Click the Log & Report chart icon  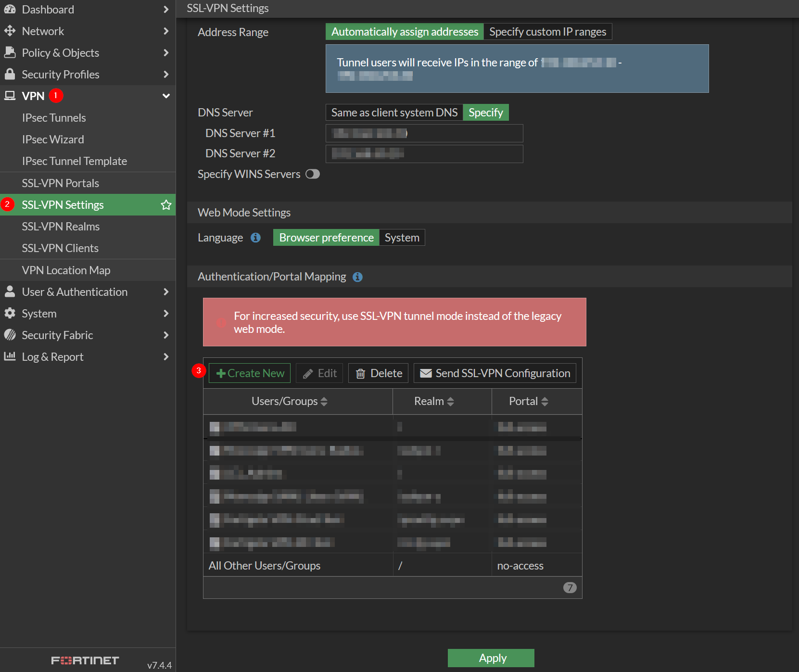click(10, 356)
